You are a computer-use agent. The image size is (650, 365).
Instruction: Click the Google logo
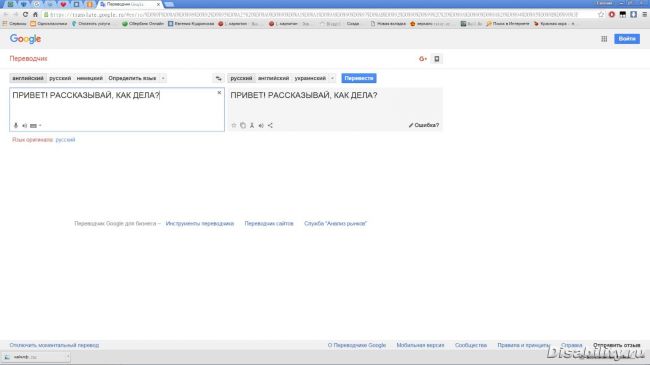coord(25,39)
